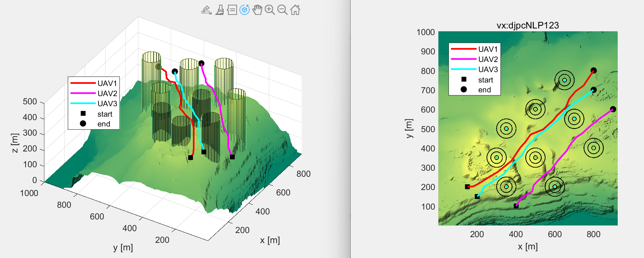
Task: Click the x [m] label under the 2D map
Action: click(x=527, y=247)
